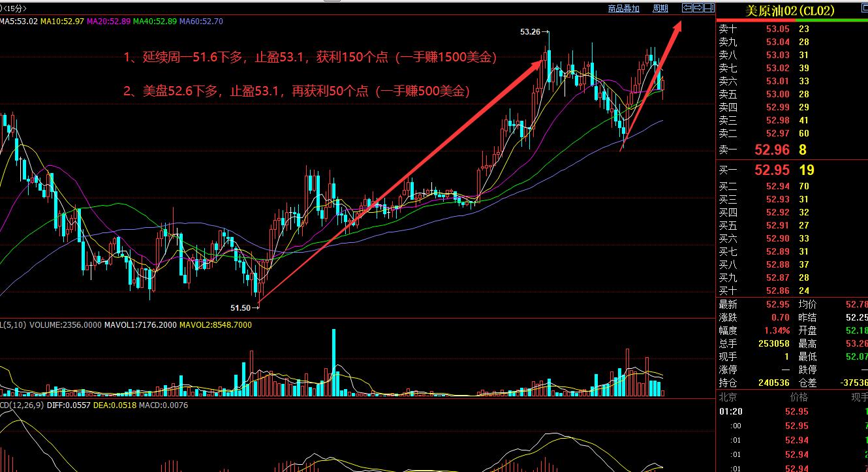Select the 卖八 ask row

pyautogui.click(x=792, y=55)
